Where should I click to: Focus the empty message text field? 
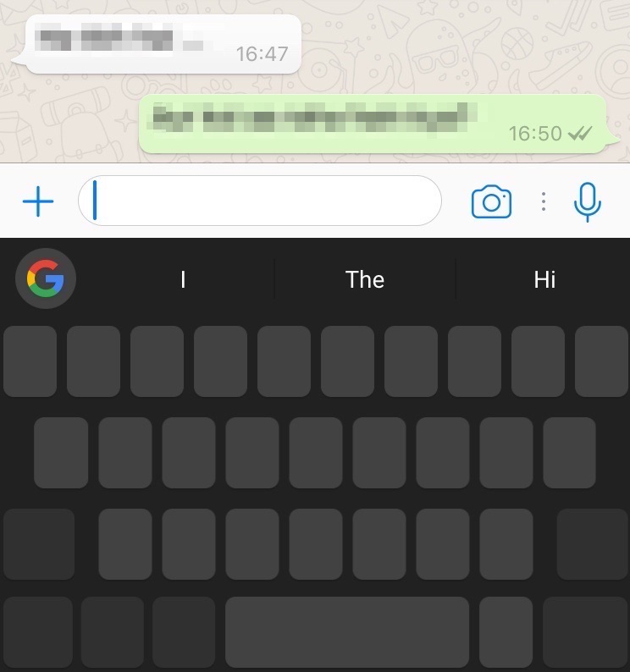click(x=260, y=201)
